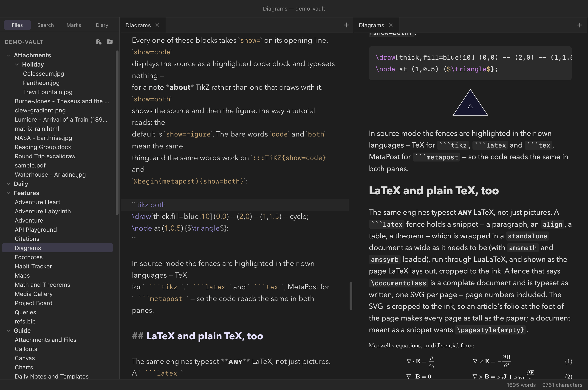Open the Charts guide note

24,367
